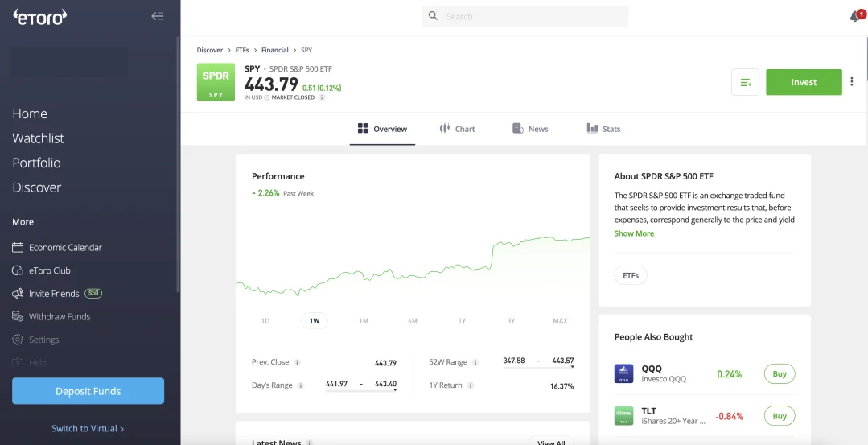
Task: Open the notifications bell
Action: pos(854,17)
